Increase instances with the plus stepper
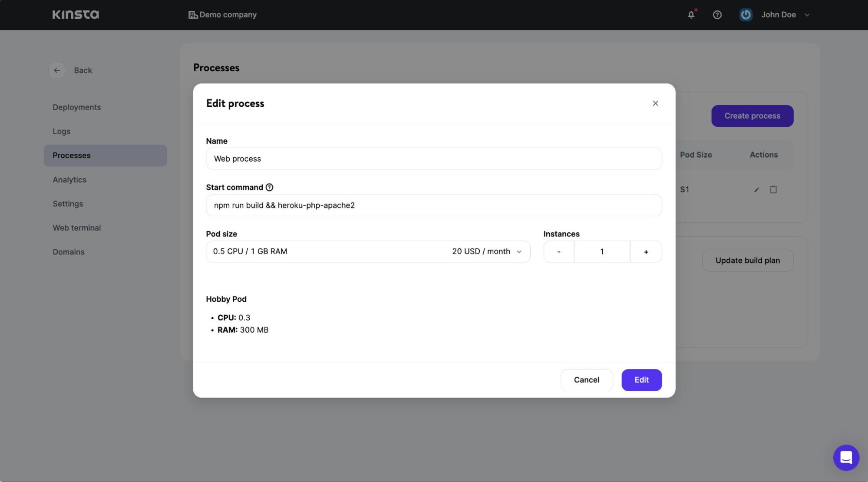868x482 pixels. click(646, 251)
